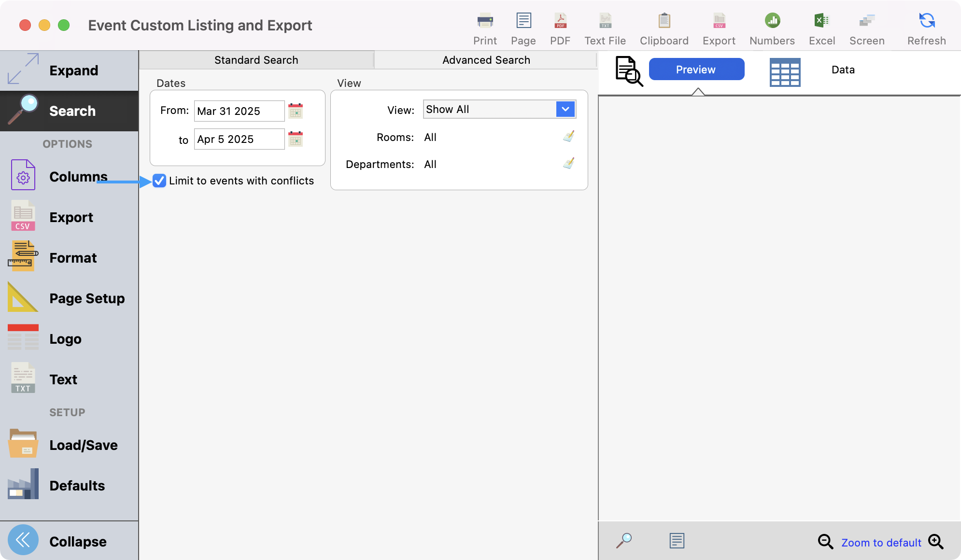Switch to Advanced Search tab
The image size is (961, 560).
(x=486, y=60)
